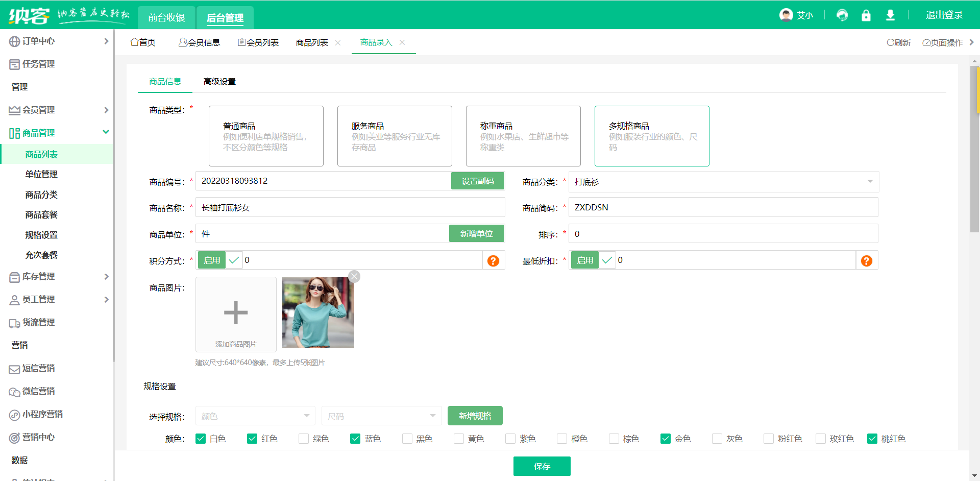
Task: Open the 微信营销 panel icon
Action: pos(14,391)
